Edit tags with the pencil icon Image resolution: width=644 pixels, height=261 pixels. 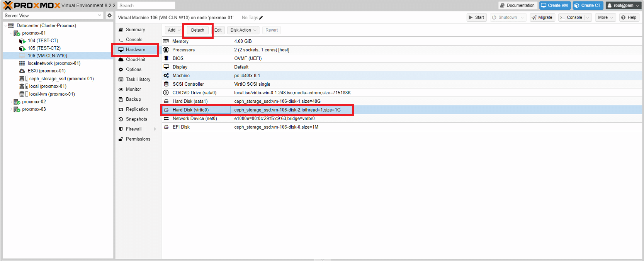(x=261, y=18)
